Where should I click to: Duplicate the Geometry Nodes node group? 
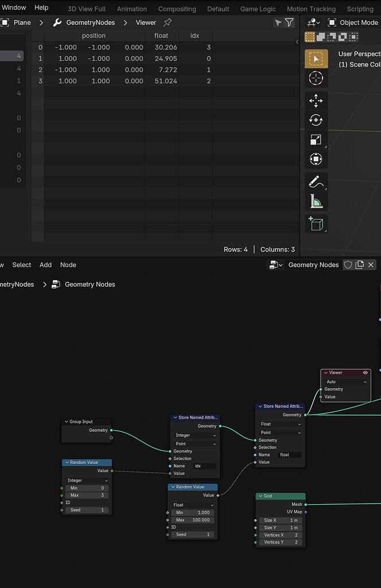tap(360, 265)
